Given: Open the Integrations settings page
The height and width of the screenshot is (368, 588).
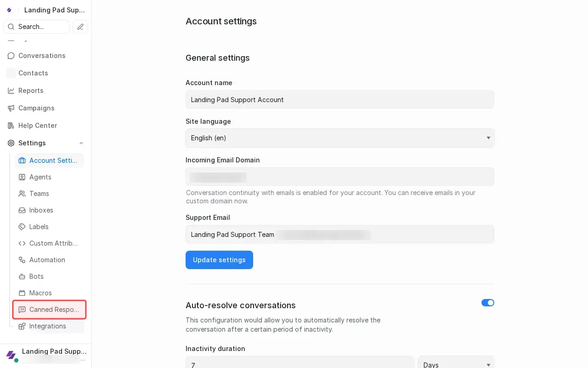Looking at the screenshot, I should click(x=48, y=326).
